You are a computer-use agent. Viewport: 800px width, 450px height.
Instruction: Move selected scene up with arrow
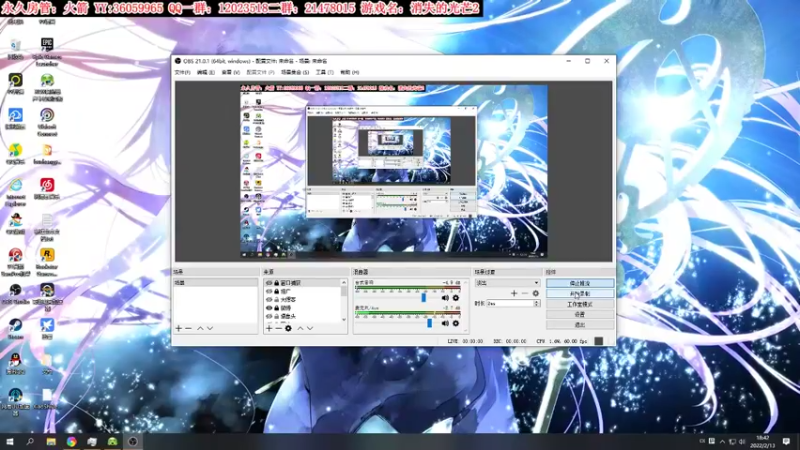tap(200, 329)
